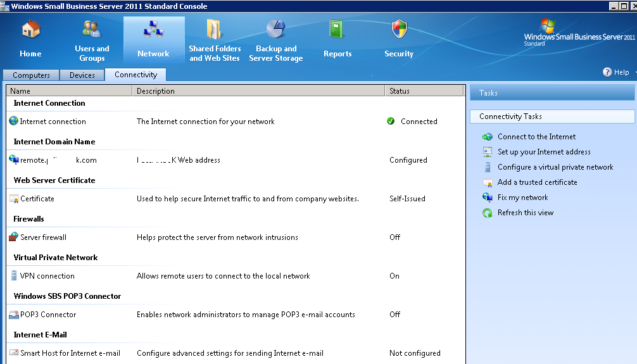
Task: Sort list by the Description column header
Action: pos(258,91)
